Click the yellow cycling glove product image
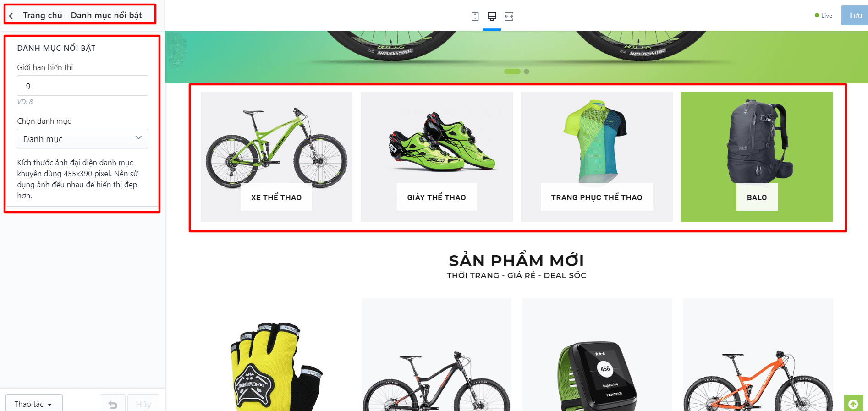Screen dimensions: 868x411 pos(276,364)
